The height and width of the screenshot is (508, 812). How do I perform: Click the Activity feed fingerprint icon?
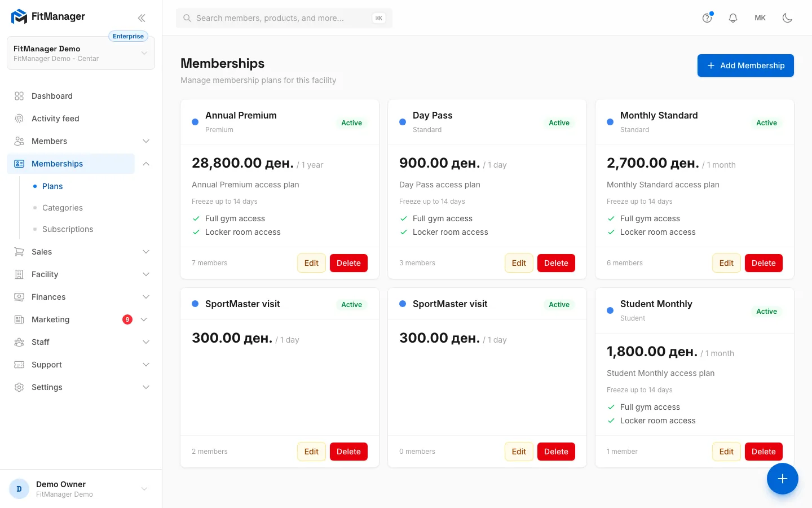point(19,119)
